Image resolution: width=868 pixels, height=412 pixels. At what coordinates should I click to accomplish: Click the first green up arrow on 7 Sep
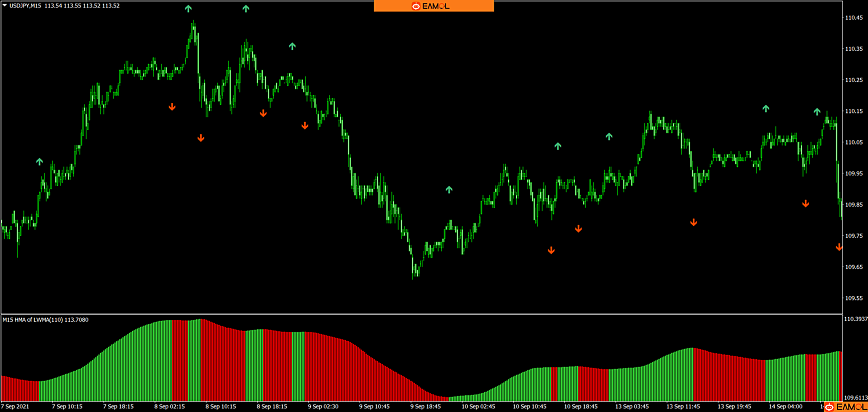pyautogui.click(x=39, y=161)
